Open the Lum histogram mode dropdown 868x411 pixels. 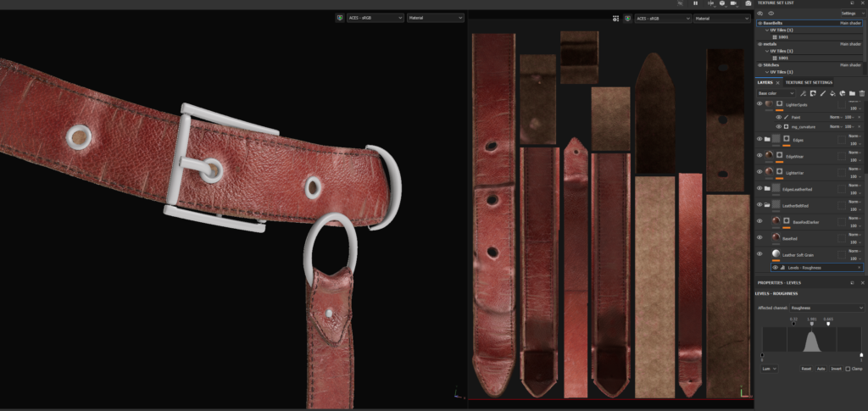(769, 369)
